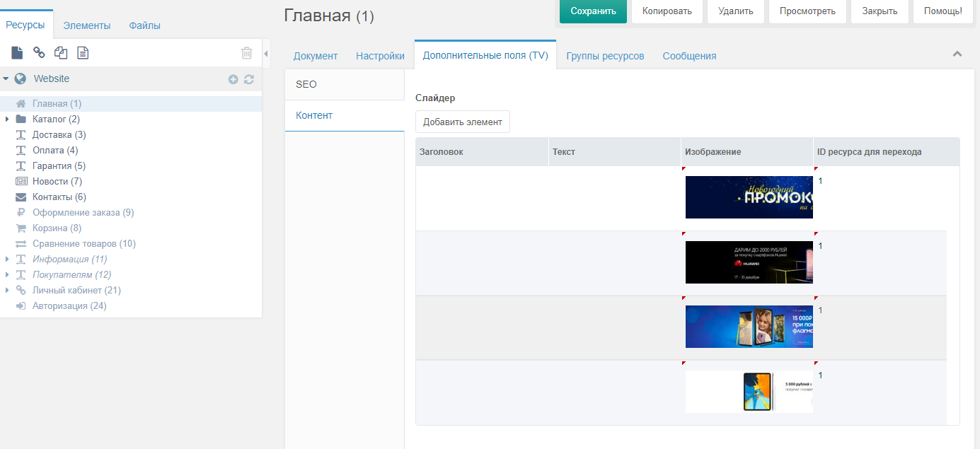Select the SEO vertical tab
The width and height of the screenshot is (980, 449).
click(345, 84)
